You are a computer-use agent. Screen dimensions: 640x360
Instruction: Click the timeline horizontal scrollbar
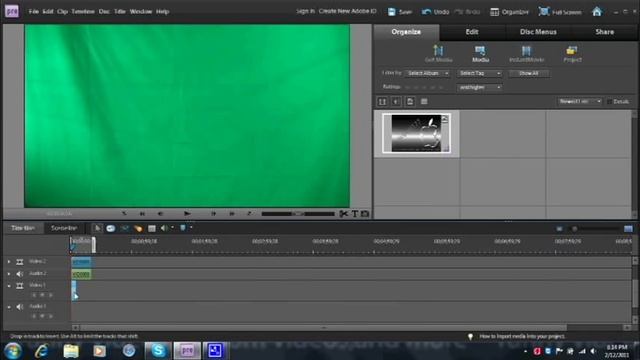coord(323,327)
